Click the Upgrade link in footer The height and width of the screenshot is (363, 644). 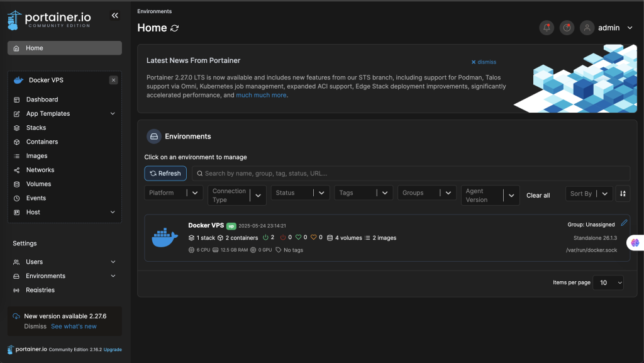point(113,350)
